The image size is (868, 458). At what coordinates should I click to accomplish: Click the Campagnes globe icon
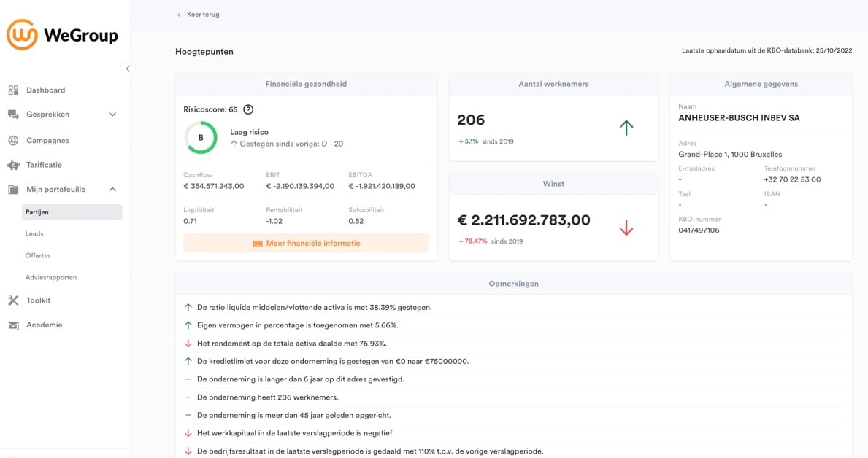click(x=13, y=140)
